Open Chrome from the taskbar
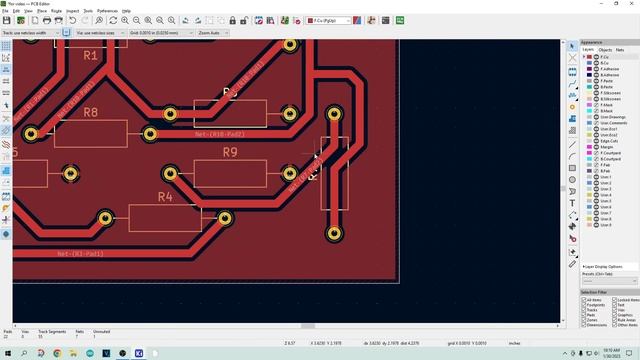640x360 pixels. click(57, 353)
